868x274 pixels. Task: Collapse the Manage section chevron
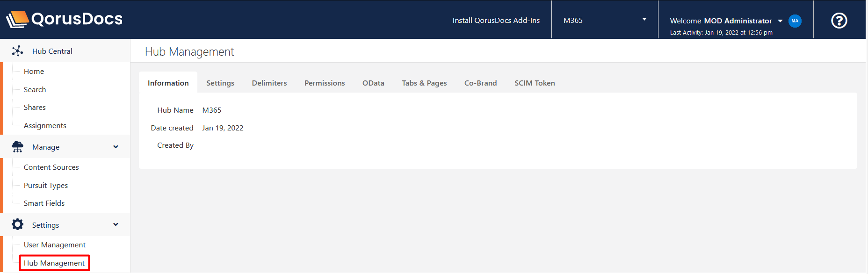click(x=116, y=147)
